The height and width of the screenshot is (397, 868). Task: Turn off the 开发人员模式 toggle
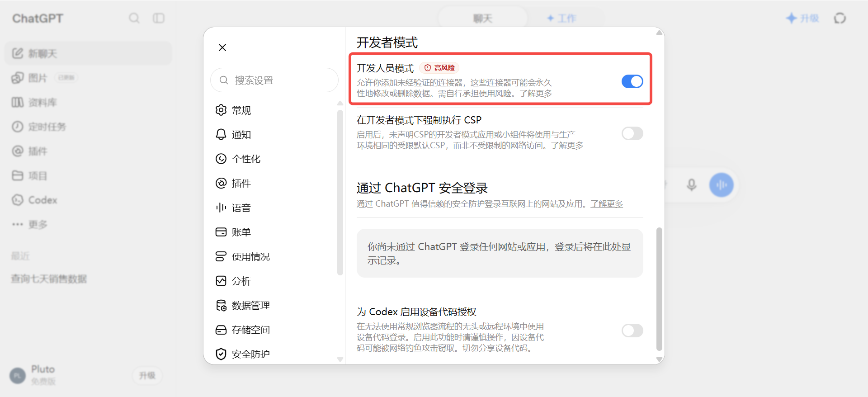(x=632, y=81)
